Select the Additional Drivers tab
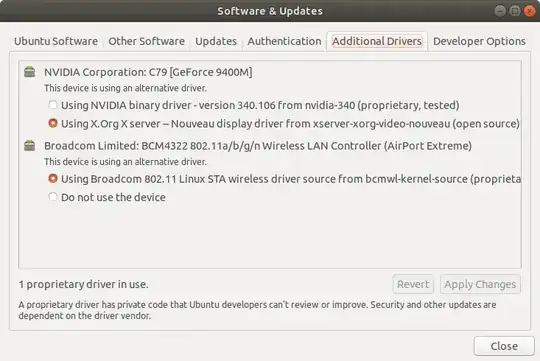The height and width of the screenshot is (361, 540). point(377,41)
